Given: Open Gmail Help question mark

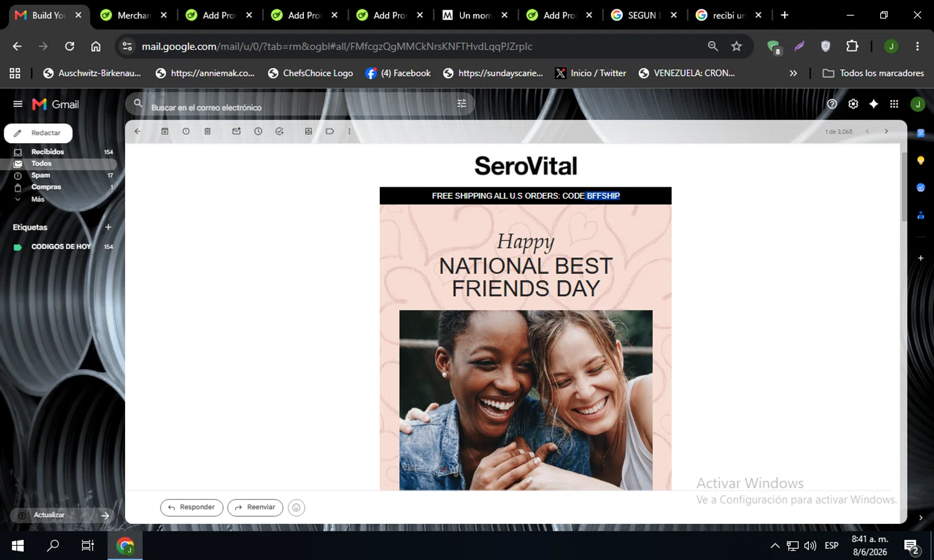Looking at the screenshot, I should click(x=832, y=104).
